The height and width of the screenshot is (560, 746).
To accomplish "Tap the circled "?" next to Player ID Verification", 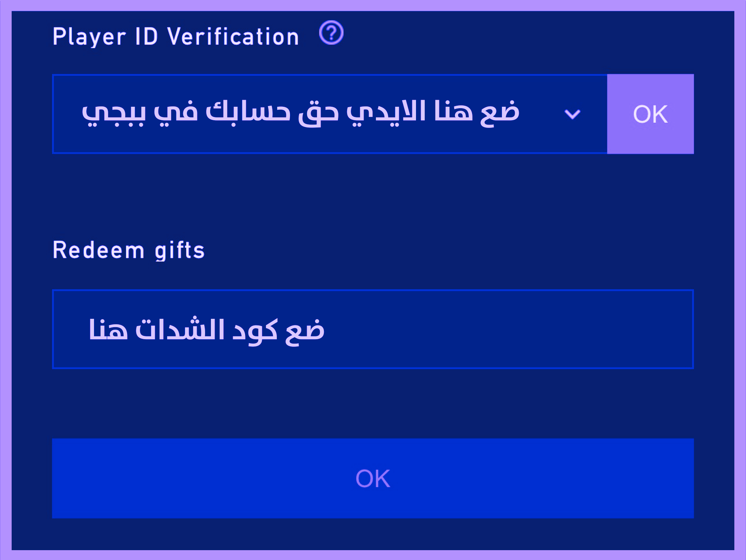I will coord(331,33).
